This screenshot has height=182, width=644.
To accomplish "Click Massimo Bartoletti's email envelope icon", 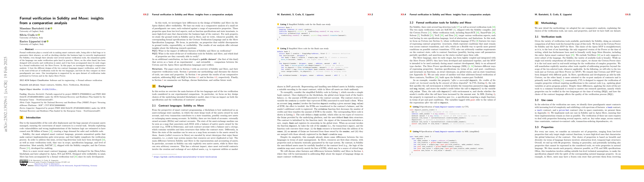I will click(x=46, y=29).
